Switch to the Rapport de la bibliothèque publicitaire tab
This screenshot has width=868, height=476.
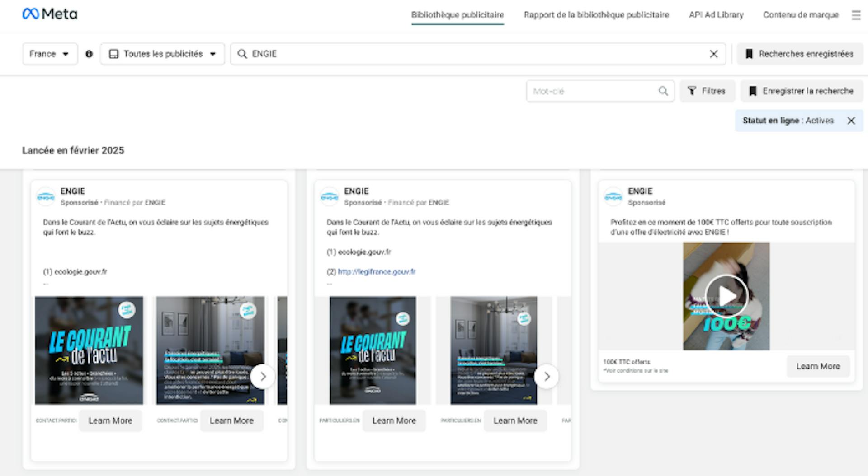[x=596, y=15]
